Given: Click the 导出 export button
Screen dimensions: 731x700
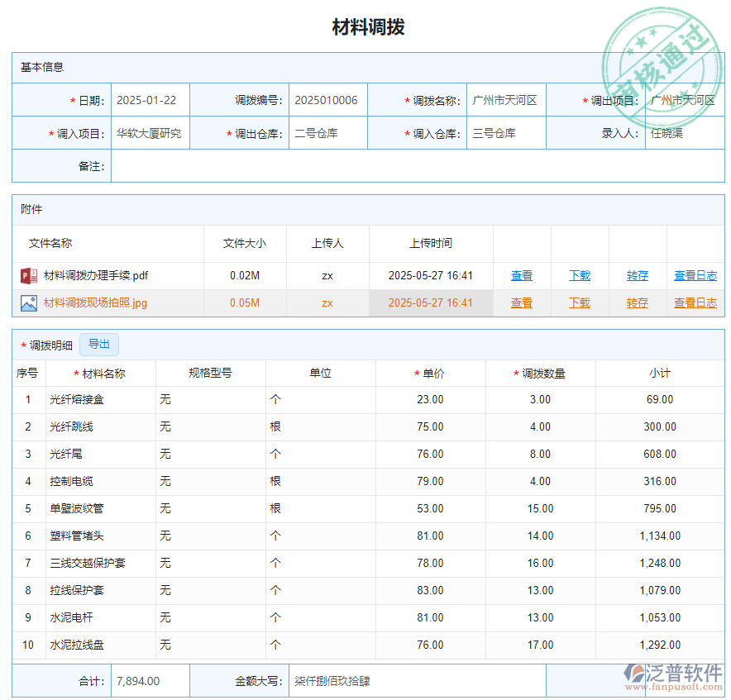Looking at the screenshot, I should [98, 345].
